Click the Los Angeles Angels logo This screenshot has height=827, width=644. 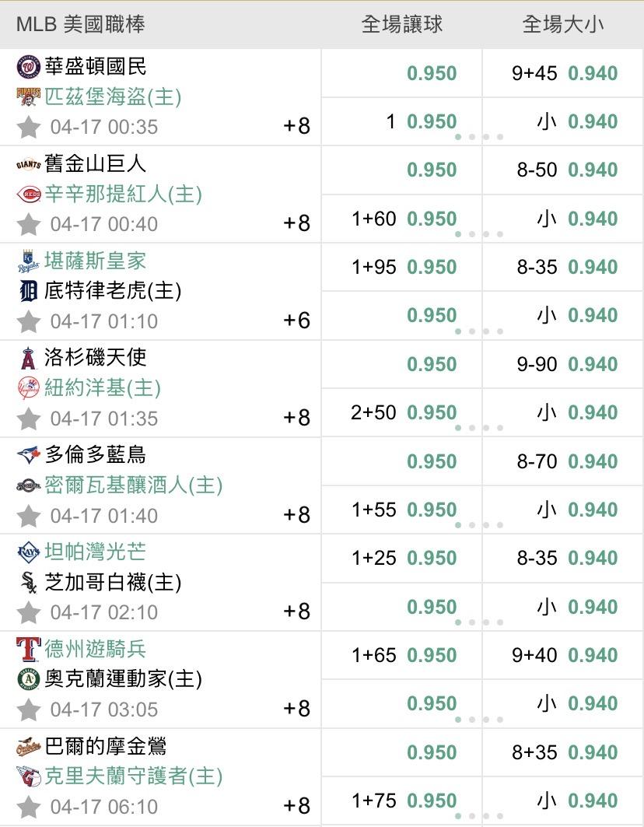point(28,359)
